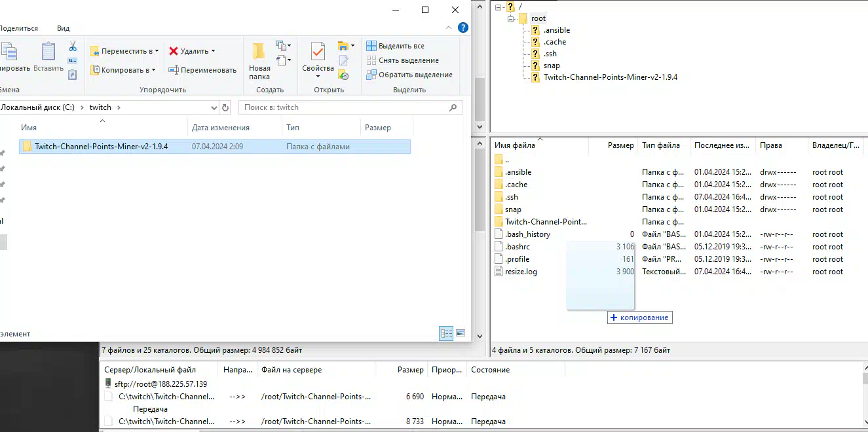Sort remote list by Права column header

click(782, 145)
